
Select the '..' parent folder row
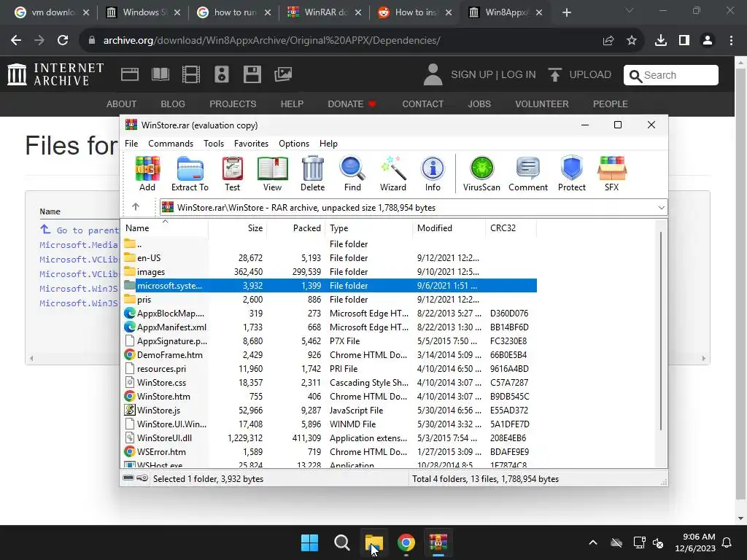(330, 244)
